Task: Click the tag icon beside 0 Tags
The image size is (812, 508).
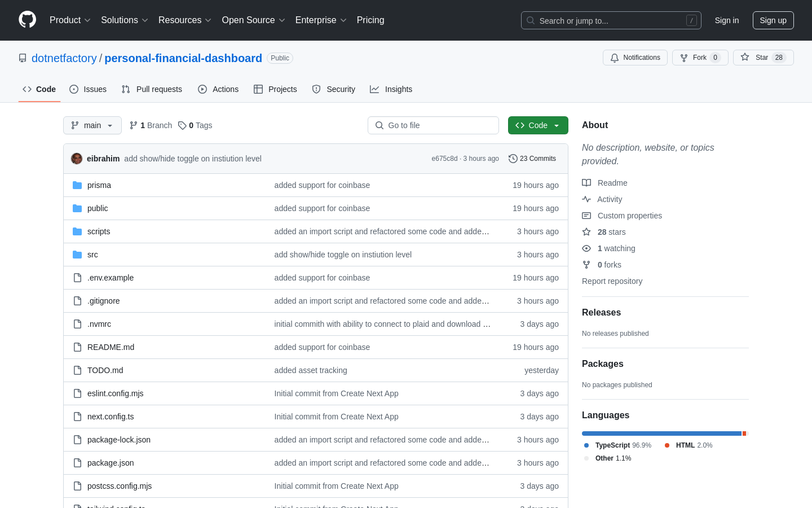Action: (182, 125)
